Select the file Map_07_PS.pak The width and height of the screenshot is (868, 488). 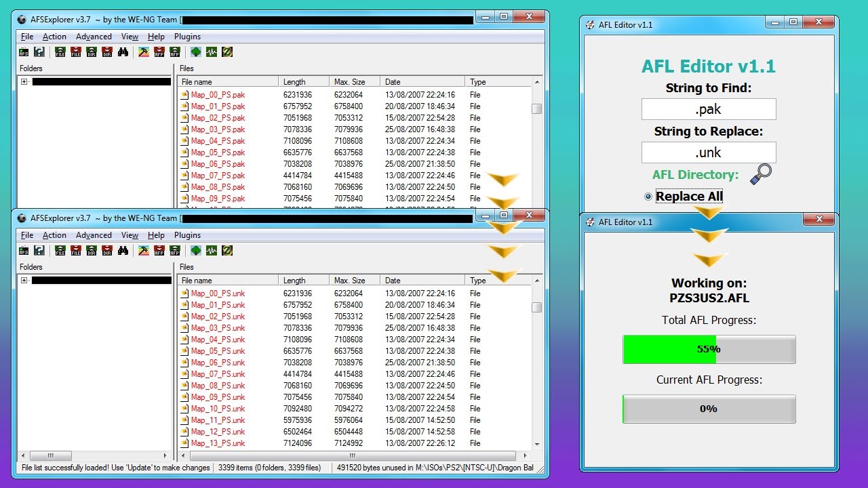218,175
